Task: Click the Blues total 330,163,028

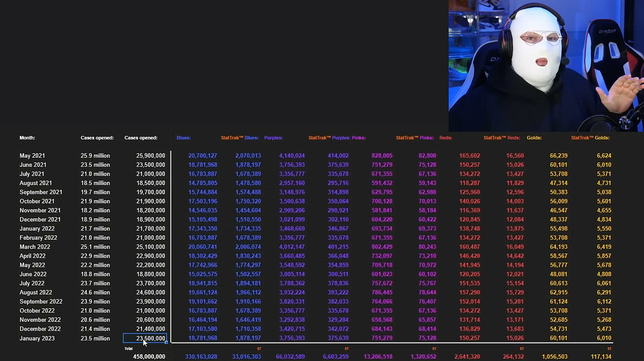Action: 201,357
